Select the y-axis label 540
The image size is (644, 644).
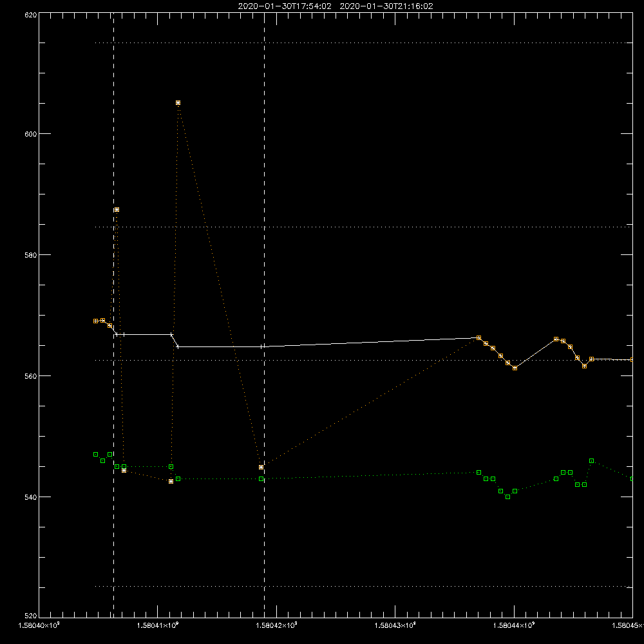click(x=32, y=497)
